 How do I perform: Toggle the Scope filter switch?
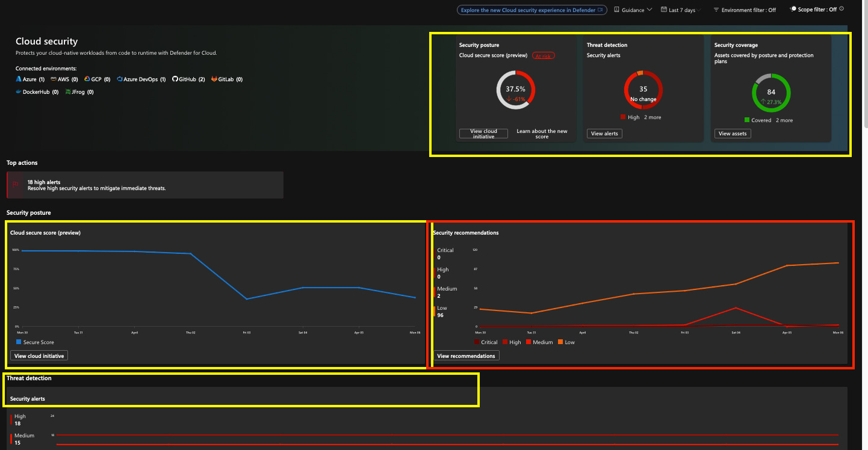coord(793,9)
